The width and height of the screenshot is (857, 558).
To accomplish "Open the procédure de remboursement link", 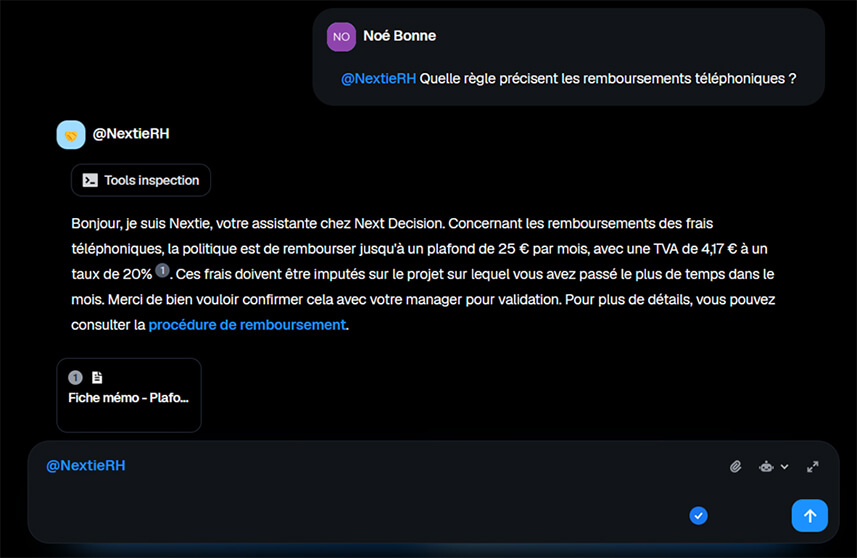I will click(x=247, y=325).
